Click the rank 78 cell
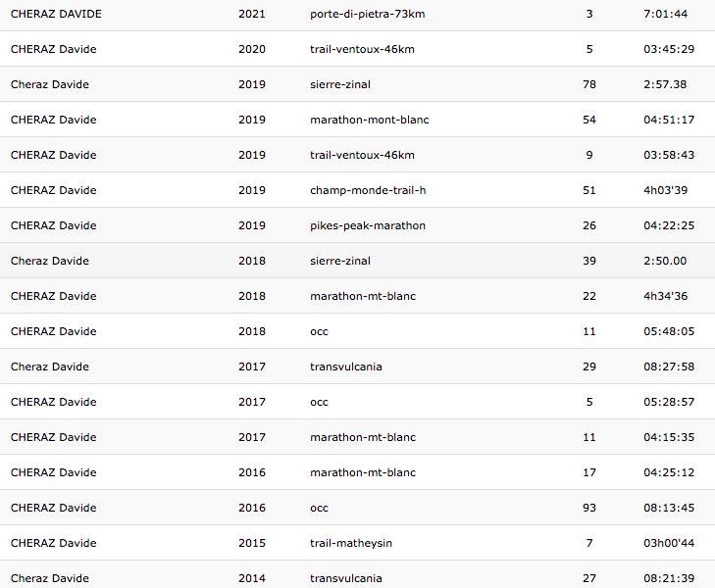 click(x=589, y=84)
